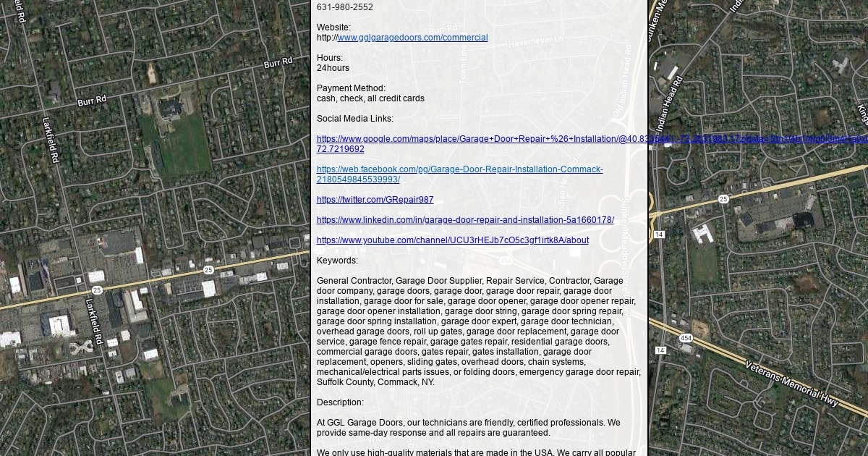Click the 24hours text under Hours
868x456 pixels.
(x=333, y=68)
